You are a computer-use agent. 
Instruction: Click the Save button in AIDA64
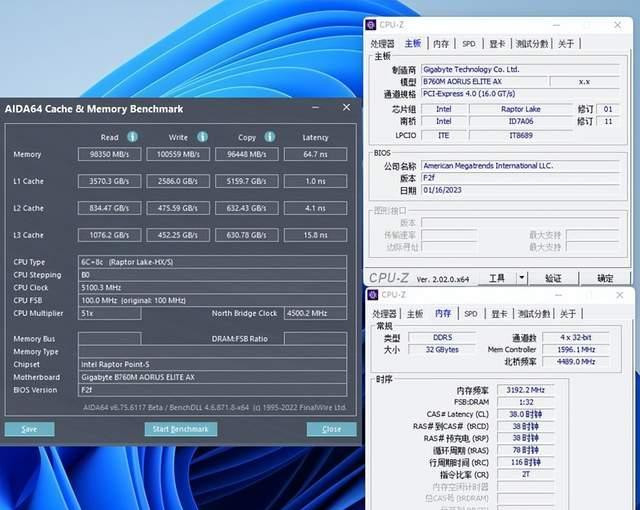pyautogui.click(x=29, y=429)
